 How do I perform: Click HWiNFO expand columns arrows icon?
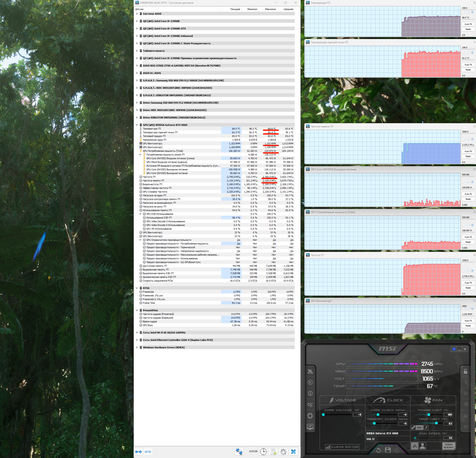point(138,451)
